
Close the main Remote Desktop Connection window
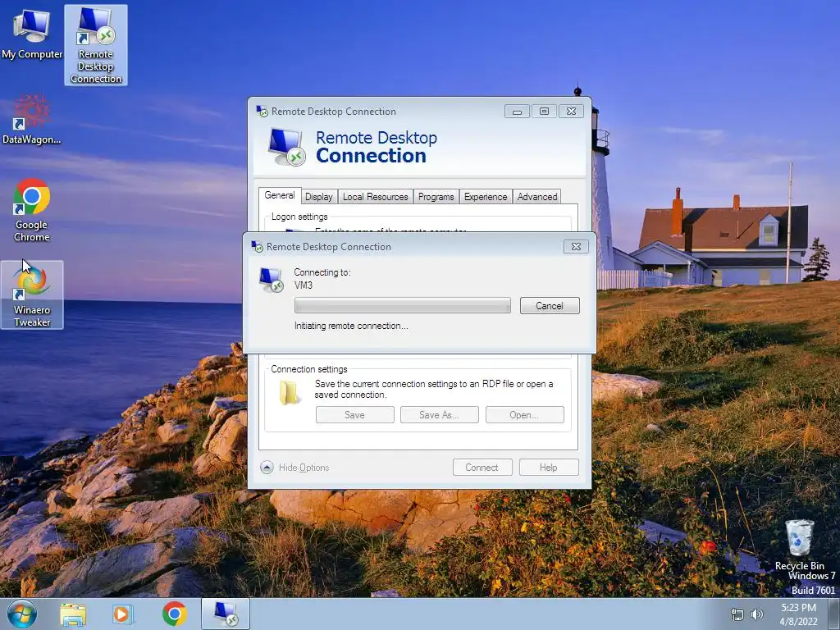(x=571, y=111)
